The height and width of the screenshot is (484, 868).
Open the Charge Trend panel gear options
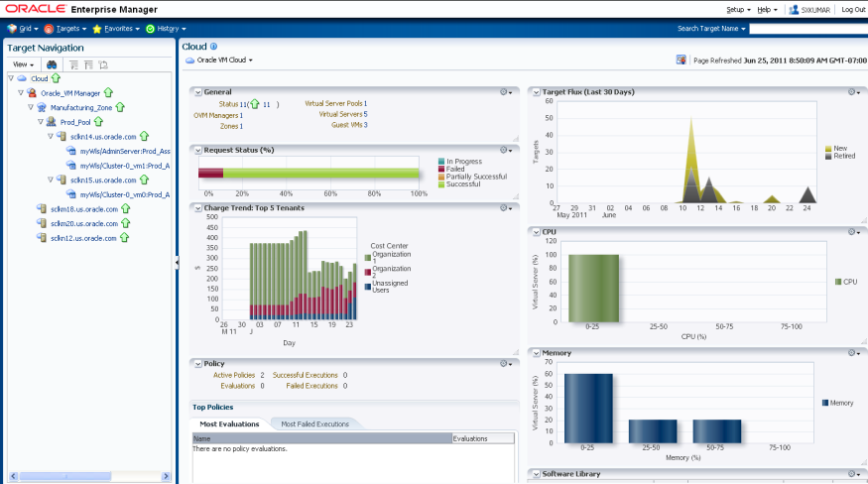coord(505,208)
